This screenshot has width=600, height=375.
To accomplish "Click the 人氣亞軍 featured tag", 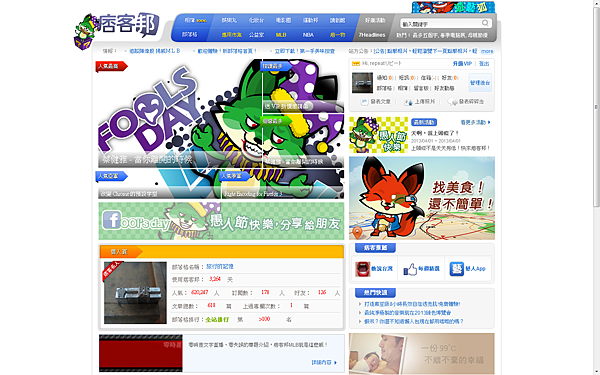I will [x=111, y=176].
